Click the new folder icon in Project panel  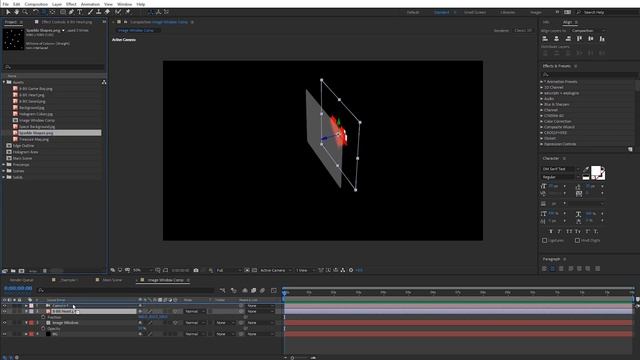coord(13,271)
